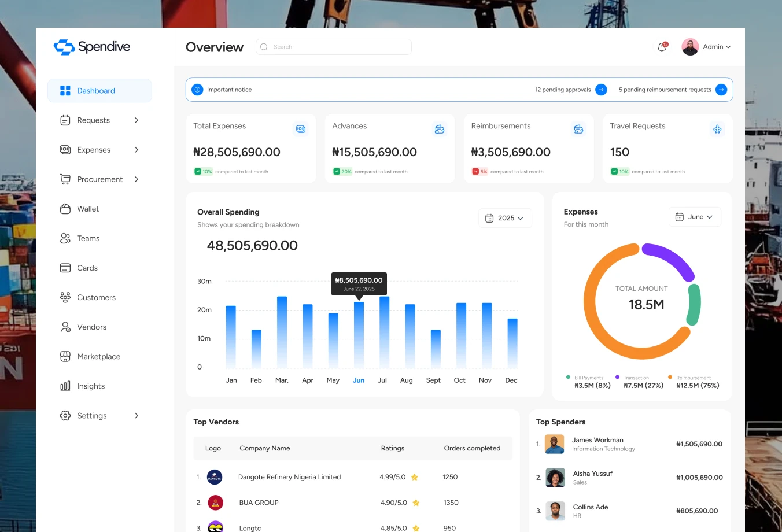Click the Insights bar chart icon
Viewport: 782px width, 532px height.
coord(65,386)
